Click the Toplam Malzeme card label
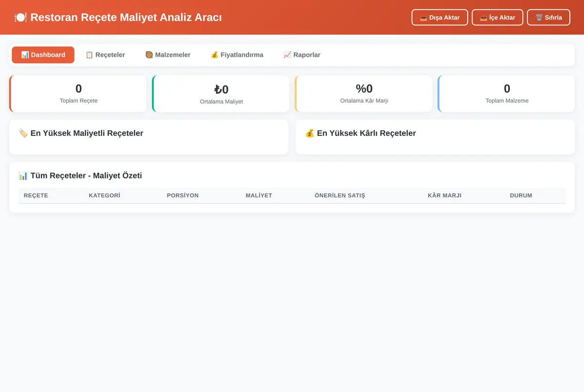This screenshot has height=392, width=584. coord(507,101)
